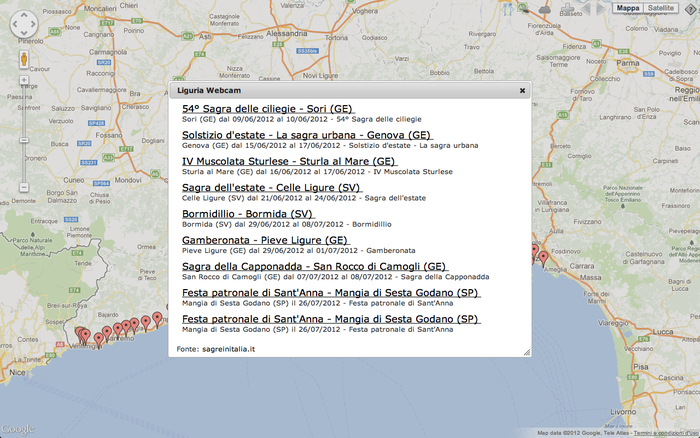Viewport: 700px width, 438px height.
Task: Click the dialog resize handle corner
Action: pos(526,351)
